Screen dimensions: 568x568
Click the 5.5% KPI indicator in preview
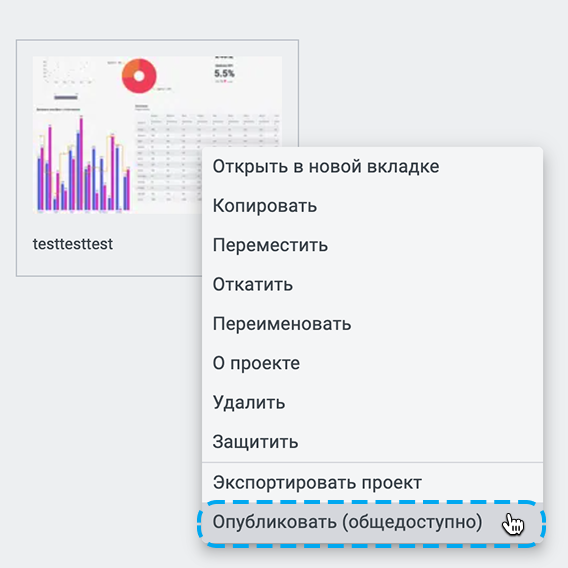coord(224,73)
